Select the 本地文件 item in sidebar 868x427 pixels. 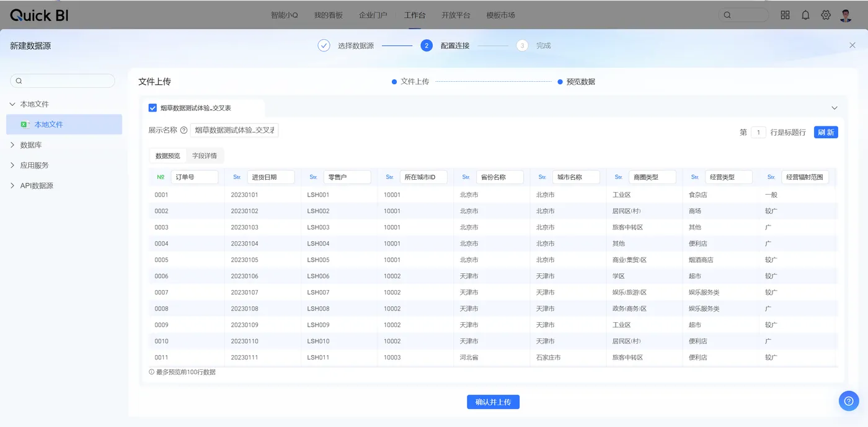click(64, 125)
